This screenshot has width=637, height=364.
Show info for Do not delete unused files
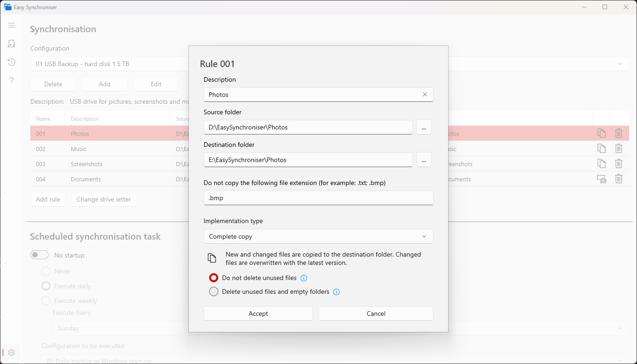[x=303, y=278]
